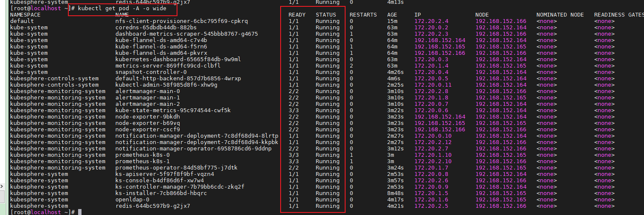
Task: Click pod name metrics-server-869ffc99cd-clbfl
Action: 168,66
